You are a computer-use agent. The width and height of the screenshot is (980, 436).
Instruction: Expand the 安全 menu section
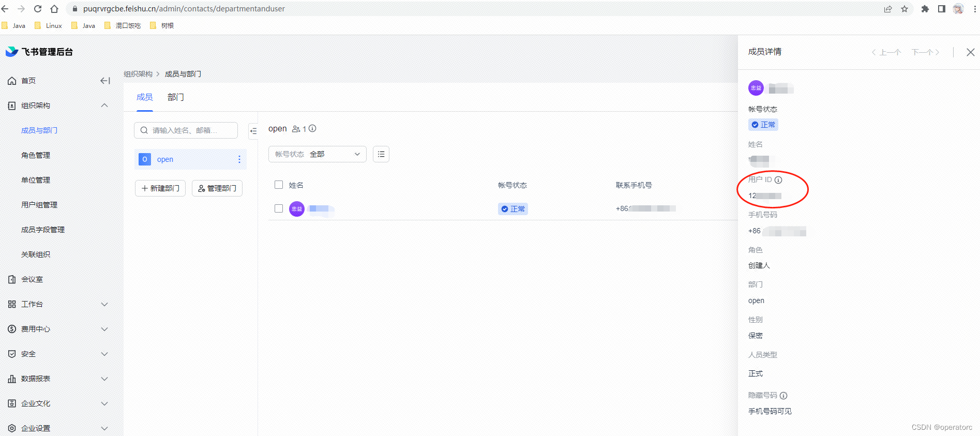tap(104, 354)
